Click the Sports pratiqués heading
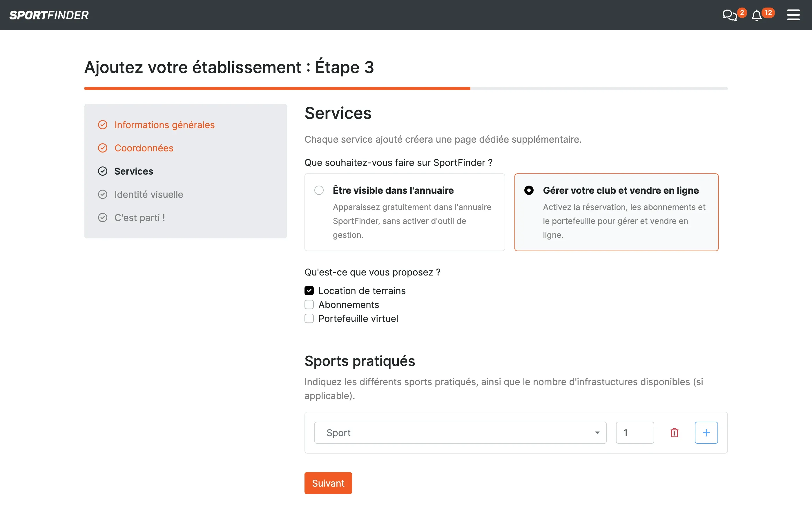 (360, 361)
